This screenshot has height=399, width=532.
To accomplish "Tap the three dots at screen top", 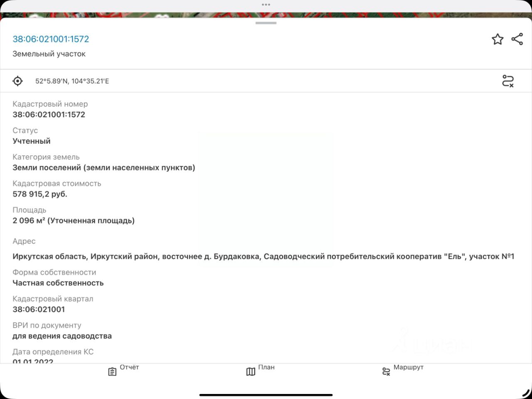I will pyautogui.click(x=266, y=5).
